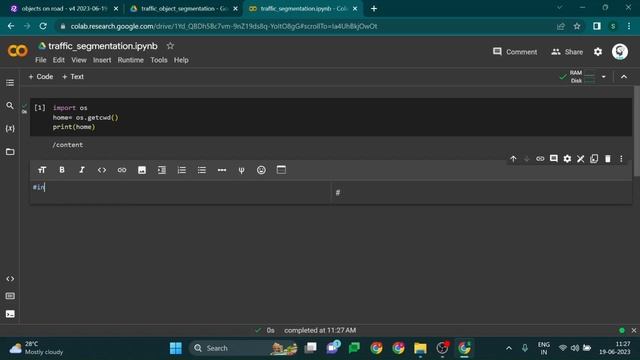Open a new browser tab
This screenshot has height=360, width=640.
pyautogui.click(x=373, y=9)
